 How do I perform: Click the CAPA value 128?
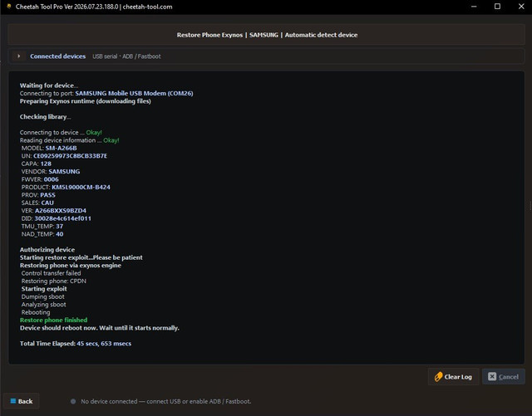point(46,164)
